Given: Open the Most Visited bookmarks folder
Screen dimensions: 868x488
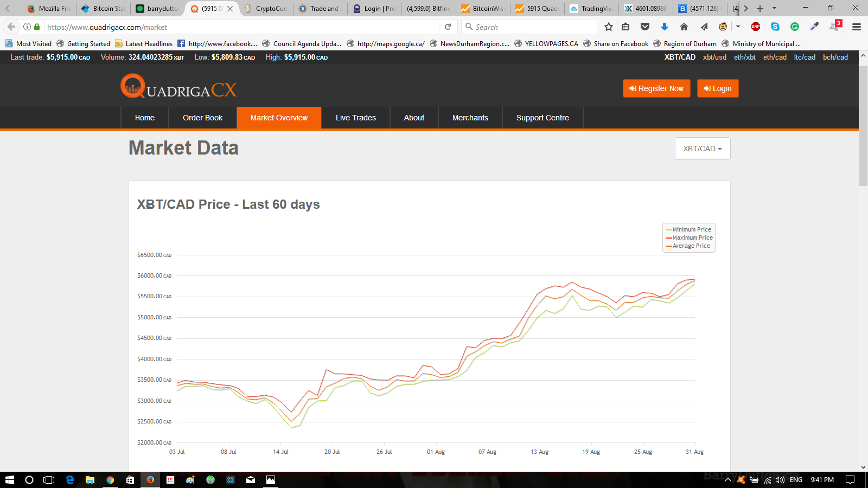Looking at the screenshot, I should coord(28,44).
